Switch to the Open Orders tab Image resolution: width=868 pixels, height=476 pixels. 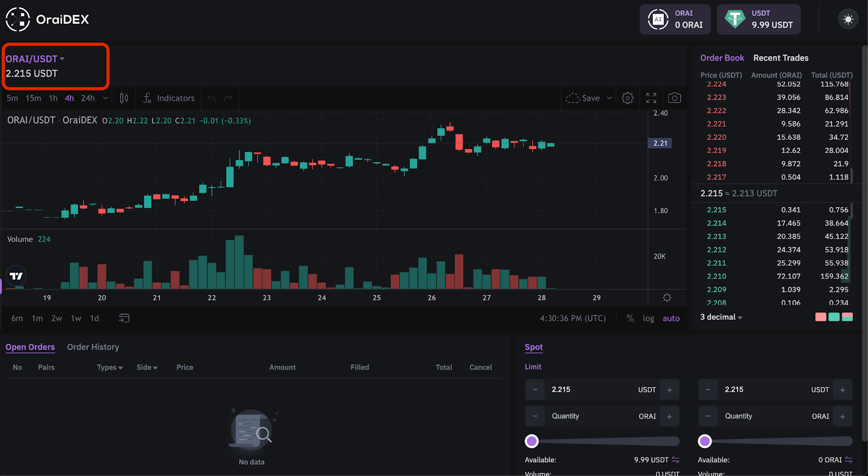pos(30,347)
